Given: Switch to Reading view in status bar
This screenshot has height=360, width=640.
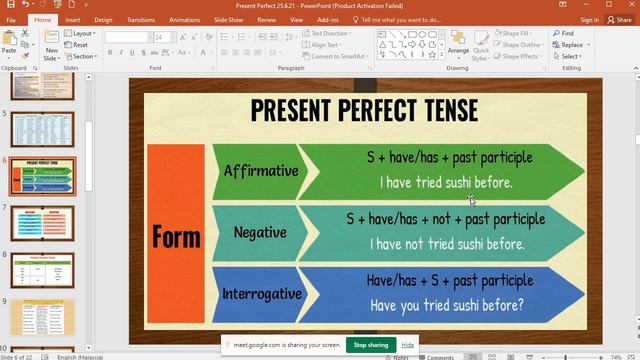Looking at the screenshot, I should point(511,357).
